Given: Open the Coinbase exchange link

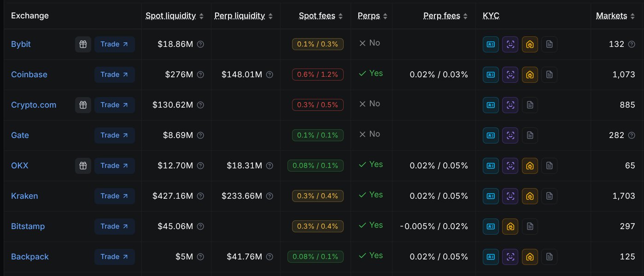Looking at the screenshot, I should click(29, 75).
